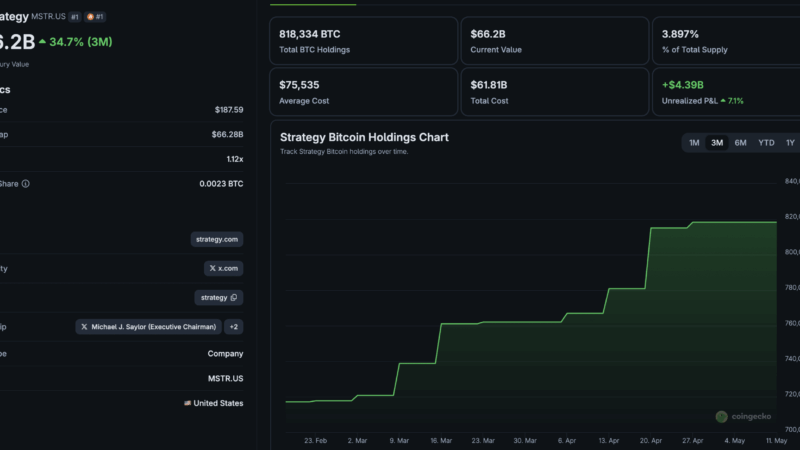Show the +2 additional leadership entries
This screenshot has width=800, height=450.
pos(234,327)
